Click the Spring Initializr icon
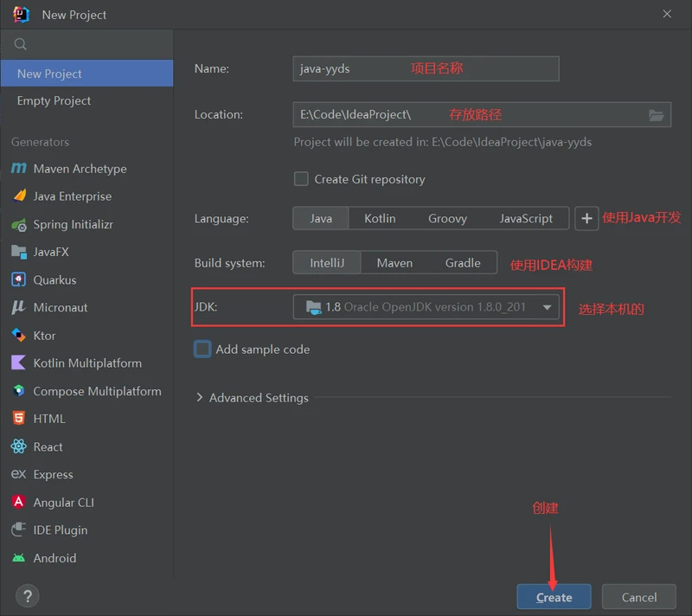Image resolution: width=692 pixels, height=616 pixels. click(18, 224)
